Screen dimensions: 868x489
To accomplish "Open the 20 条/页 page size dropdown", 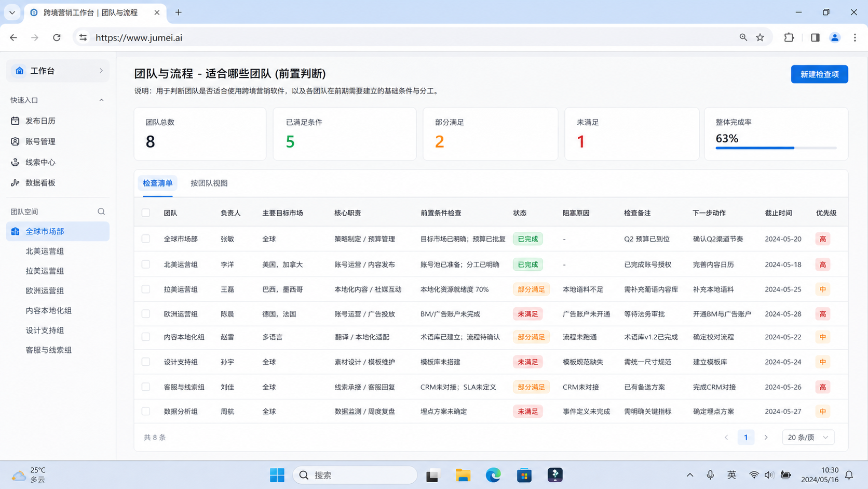I will [x=808, y=438].
